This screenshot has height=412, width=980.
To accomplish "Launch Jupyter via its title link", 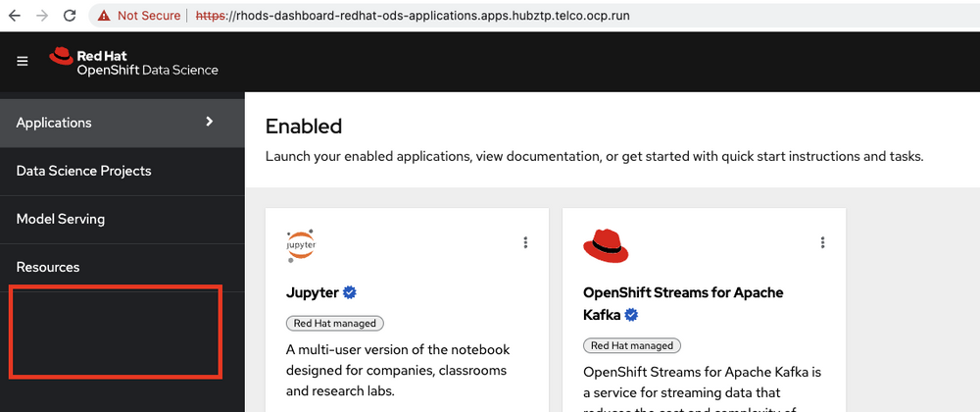I will (312, 292).
